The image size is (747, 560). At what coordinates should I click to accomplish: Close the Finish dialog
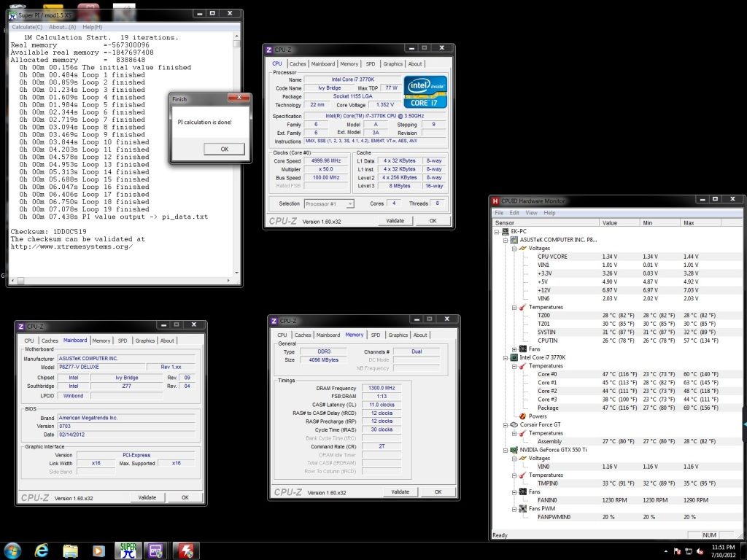click(x=239, y=98)
